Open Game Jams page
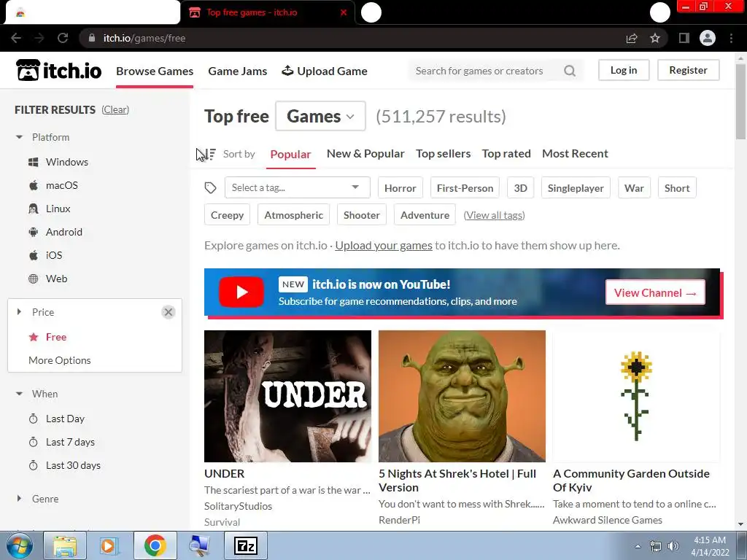The width and height of the screenshot is (747, 560). (x=237, y=71)
